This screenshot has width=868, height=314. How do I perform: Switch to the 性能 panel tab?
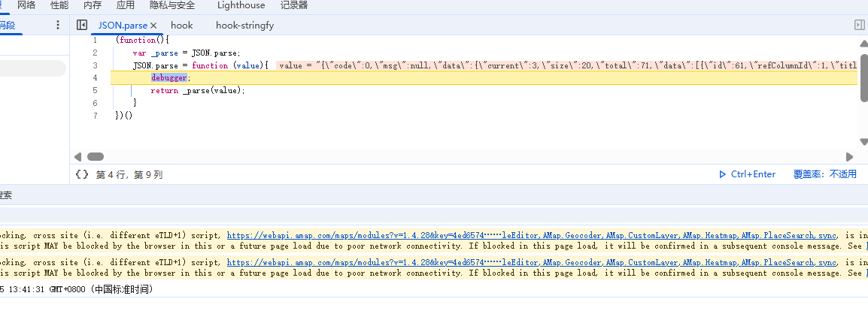click(x=59, y=5)
